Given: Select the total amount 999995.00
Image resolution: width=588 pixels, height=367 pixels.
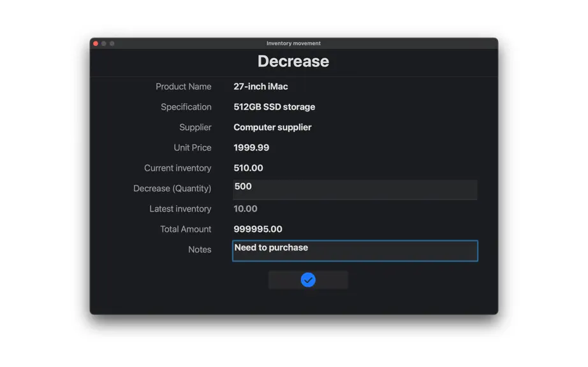Looking at the screenshot, I should [x=258, y=229].
